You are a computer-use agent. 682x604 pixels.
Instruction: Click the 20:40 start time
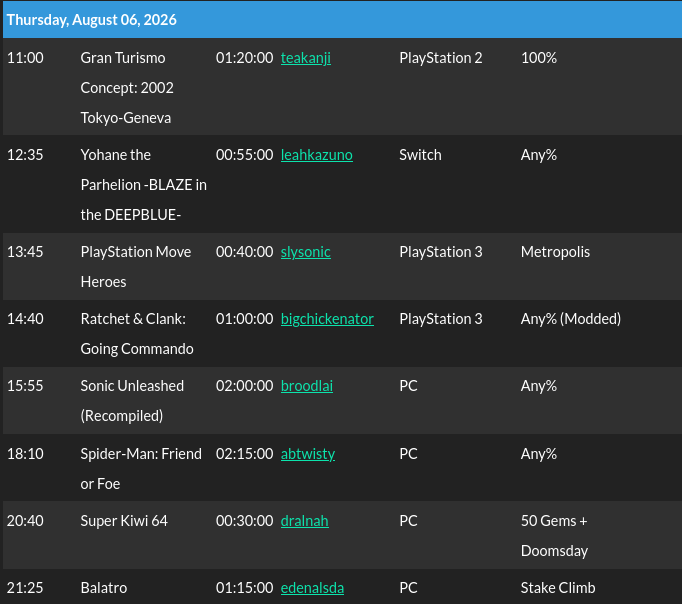coord(25,521)
